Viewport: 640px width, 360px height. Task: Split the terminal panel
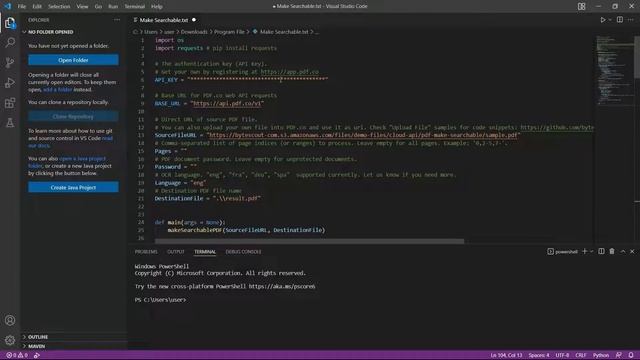point(601,251)
